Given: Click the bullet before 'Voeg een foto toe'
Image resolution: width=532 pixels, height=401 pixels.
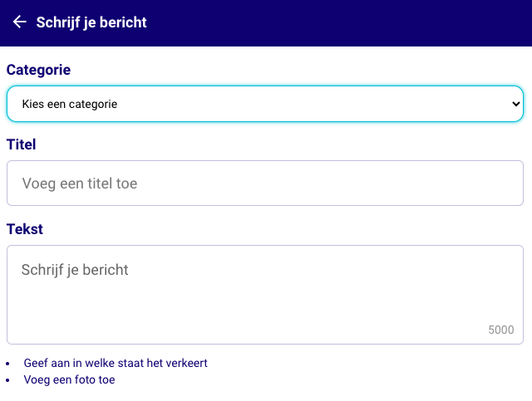Looking at the screenshot, I should [8, 380].
